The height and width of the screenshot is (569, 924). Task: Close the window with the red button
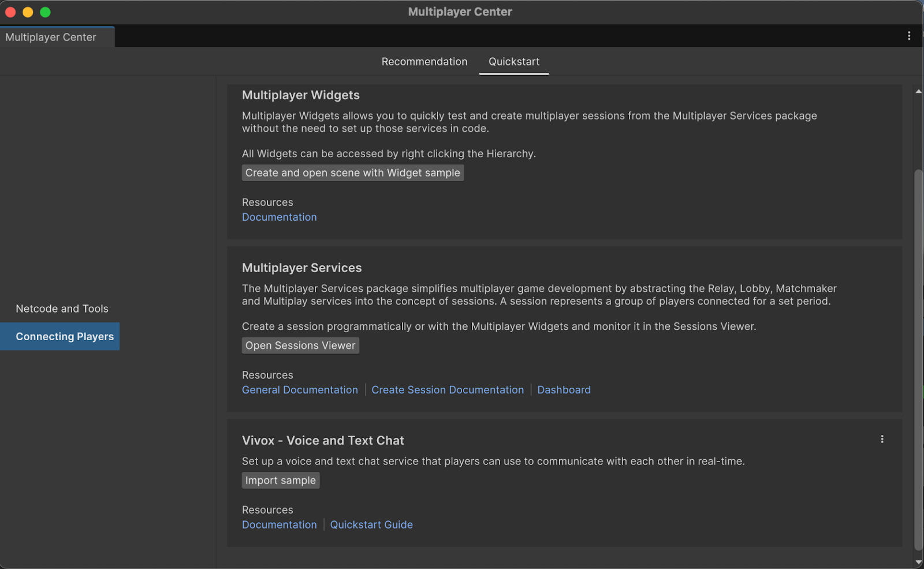(x=10, y=12)
